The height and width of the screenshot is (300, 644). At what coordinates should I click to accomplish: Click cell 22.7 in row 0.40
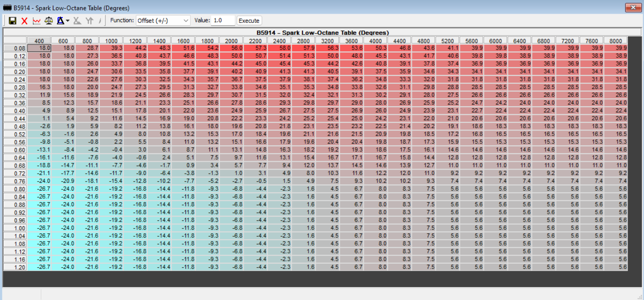471,111
